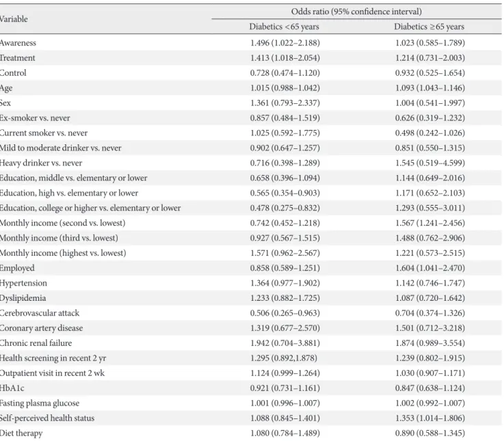
Task: Select the 'Control' row label
Action: click(x=13, y=73)
